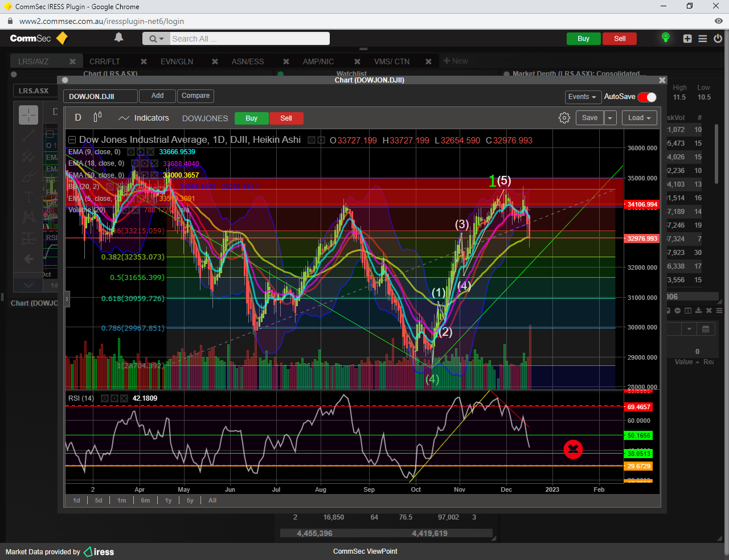Click the red Sell button in chart toolbar
Viewport: 729px width, 560px height.
pyautogui.click(x=286, y=118)
